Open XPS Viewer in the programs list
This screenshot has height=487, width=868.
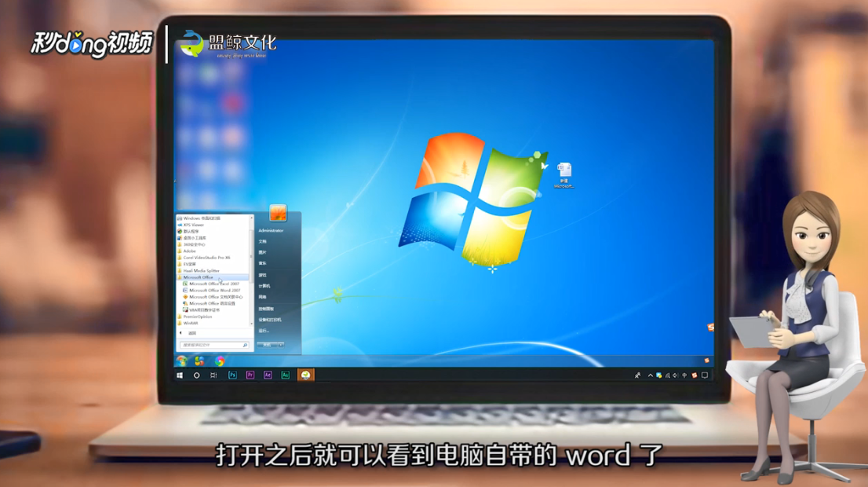pyautogui.click(x=191, y=225)
